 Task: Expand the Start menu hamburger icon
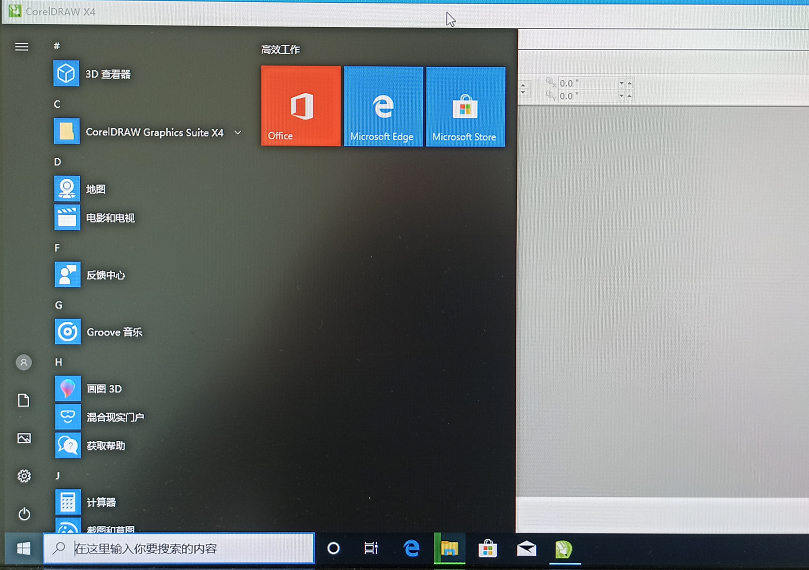(x=22, y=47)
